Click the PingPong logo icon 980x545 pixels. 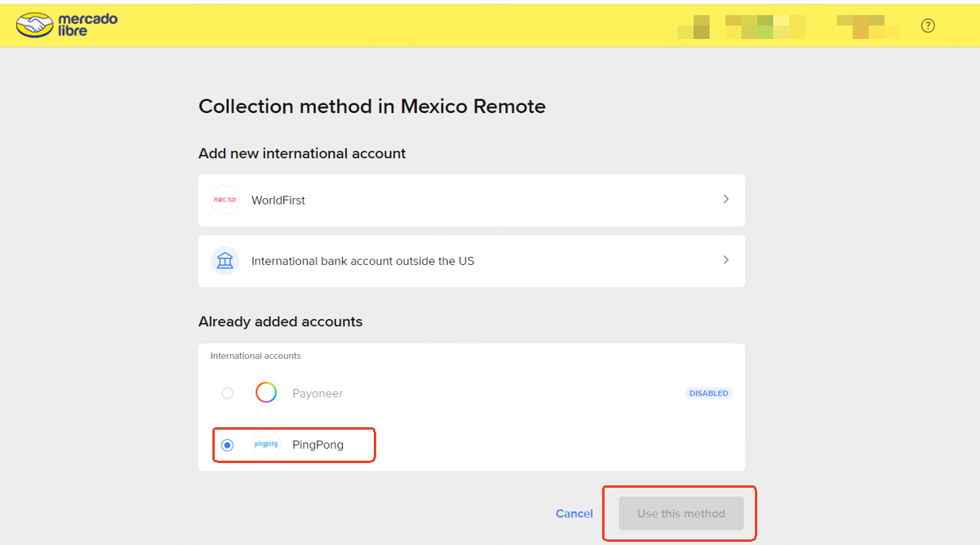click(266, 445)
